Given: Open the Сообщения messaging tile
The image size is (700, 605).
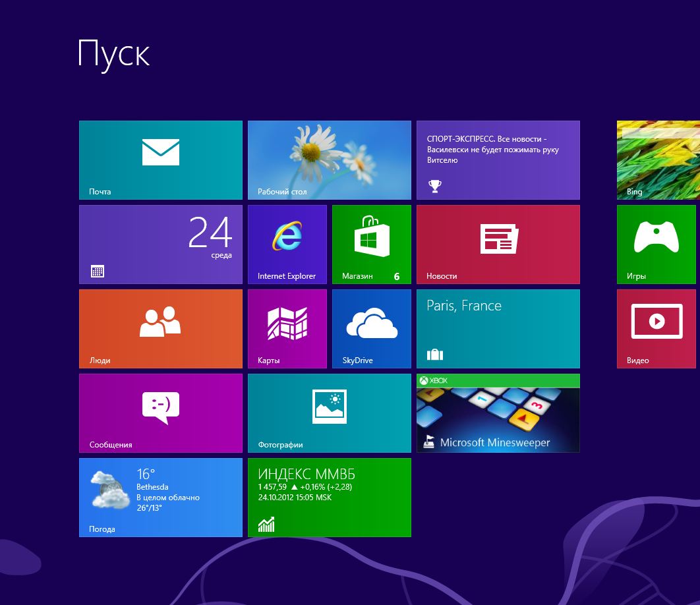Looking at the screenshot, I should (161, 413).
